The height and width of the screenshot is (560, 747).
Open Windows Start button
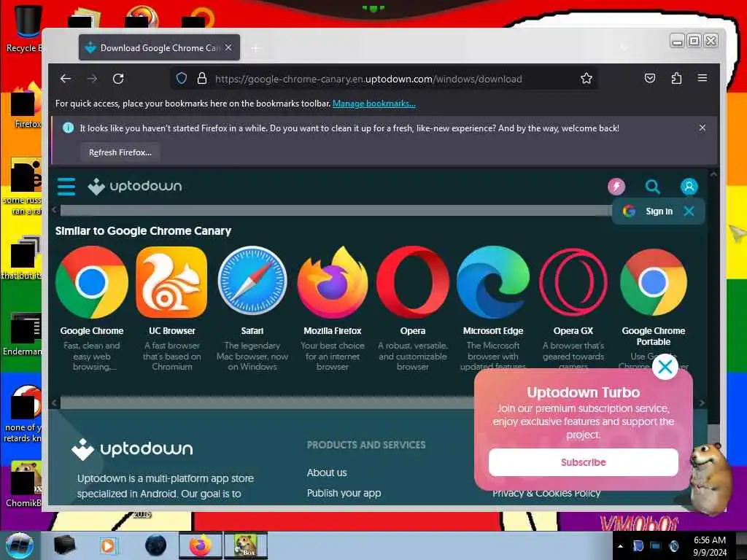[x=20, y=545]
